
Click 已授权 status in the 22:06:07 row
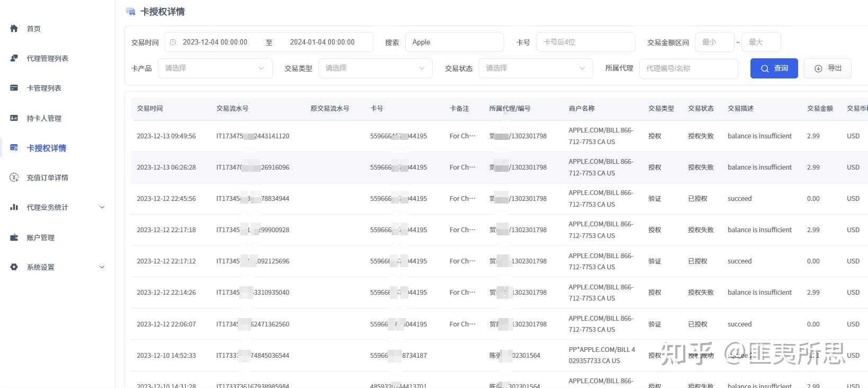[x=698, y=324]
